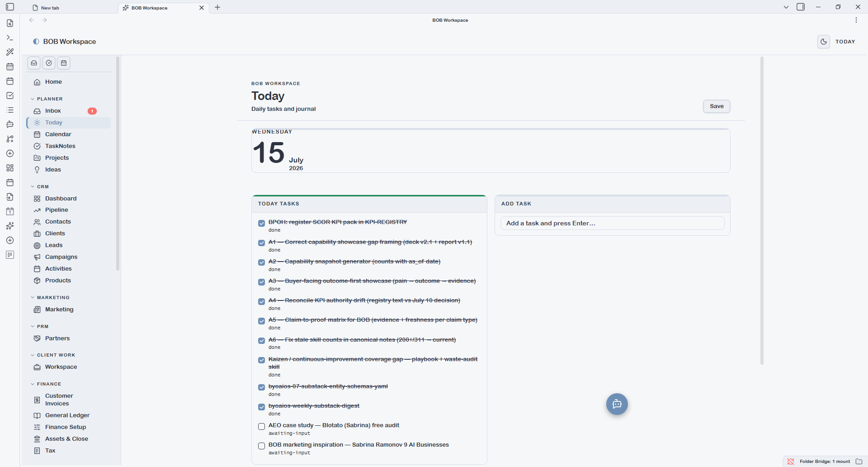Click the checkbox-note icon in left ribbon
This screenshot has height=467, width=868.
[10, 95]
